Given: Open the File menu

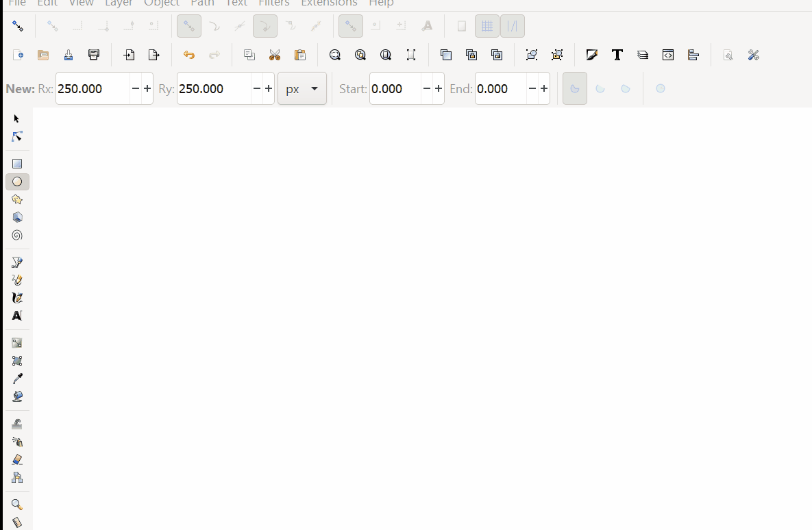Looking at the screenshot, I should point(17,3).
